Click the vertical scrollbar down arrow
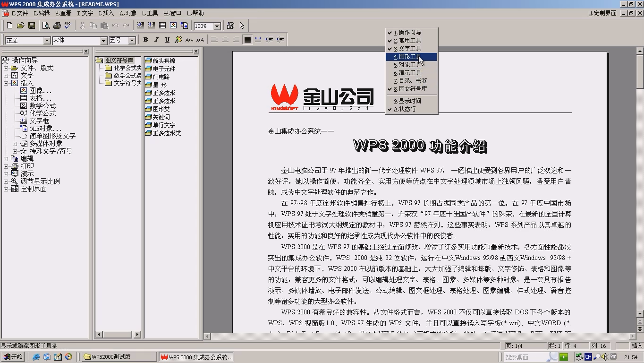 pos(640,314)
